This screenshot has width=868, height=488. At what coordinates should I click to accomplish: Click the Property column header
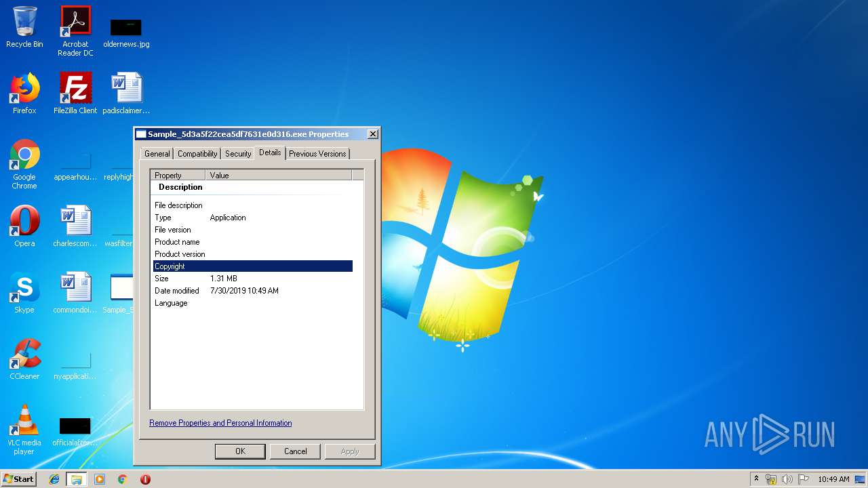click(178, 175)
